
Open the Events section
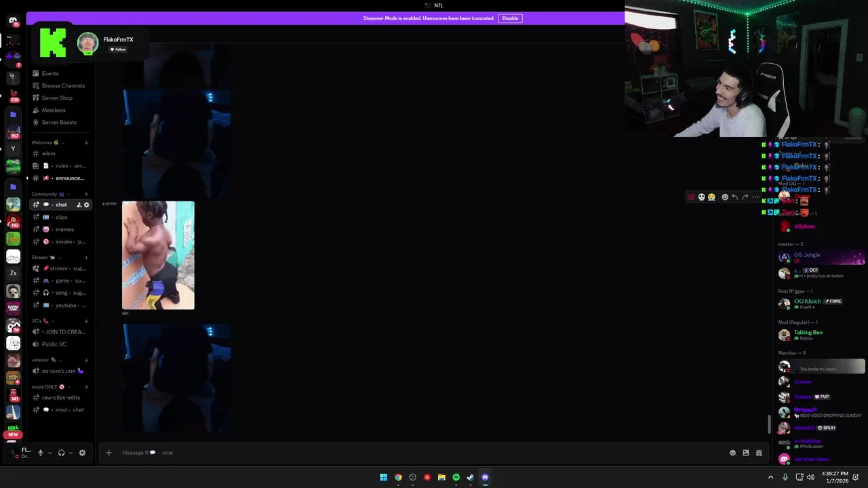61,73
